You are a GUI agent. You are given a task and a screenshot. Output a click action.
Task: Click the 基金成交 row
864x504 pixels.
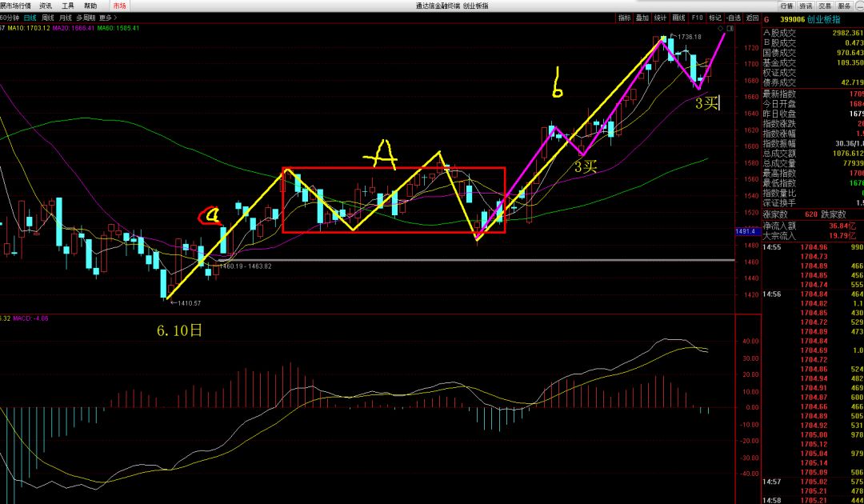(813, 62)
